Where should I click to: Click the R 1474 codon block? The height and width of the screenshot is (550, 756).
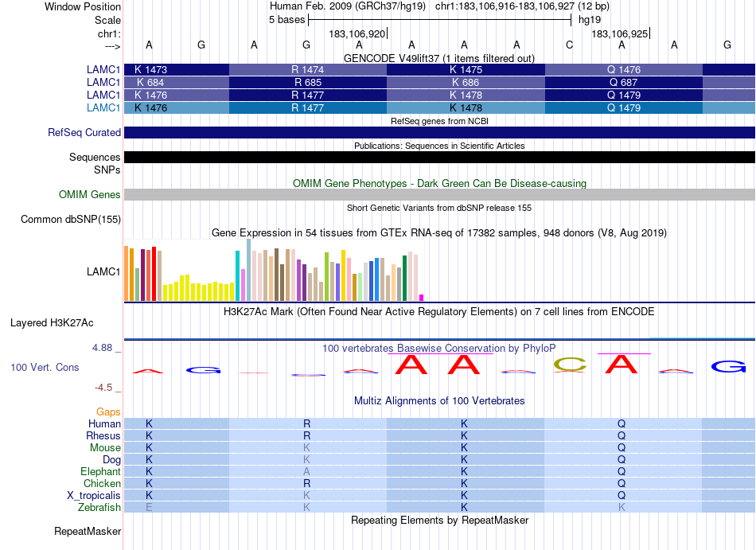308,69
